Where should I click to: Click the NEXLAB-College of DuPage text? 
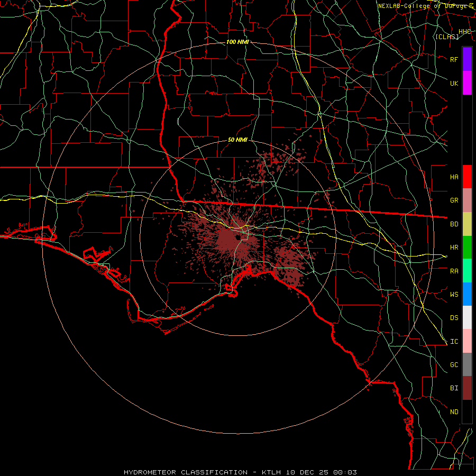[x=423, y=6]
